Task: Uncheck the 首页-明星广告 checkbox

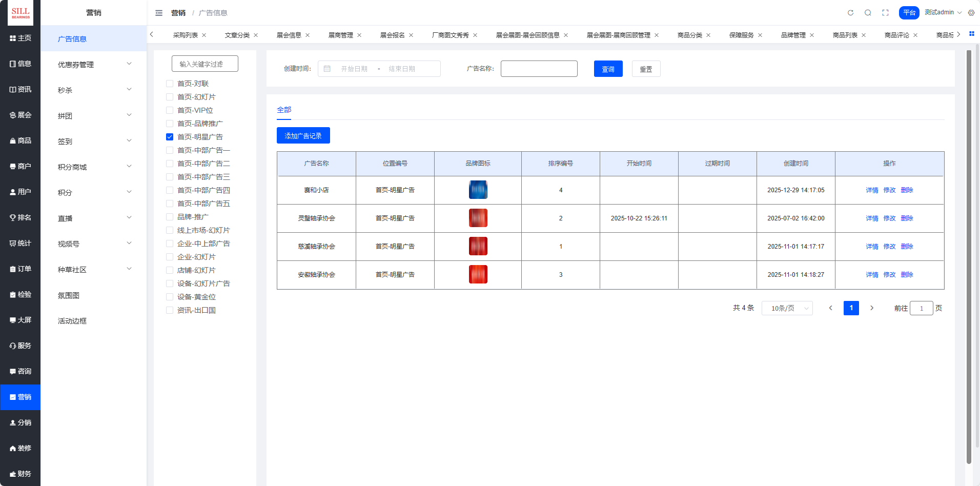Action: 170,137
